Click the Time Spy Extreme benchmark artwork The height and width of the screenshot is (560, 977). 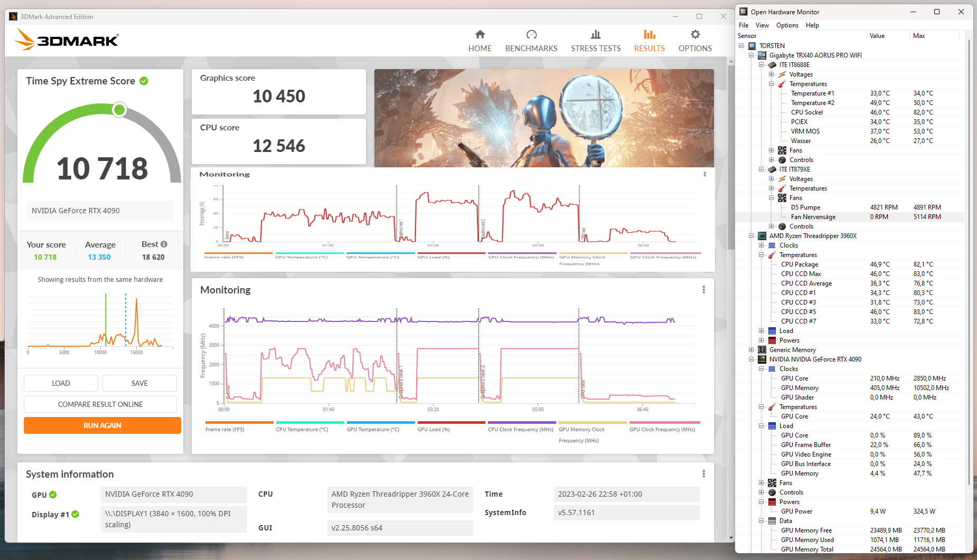point(544,118)
